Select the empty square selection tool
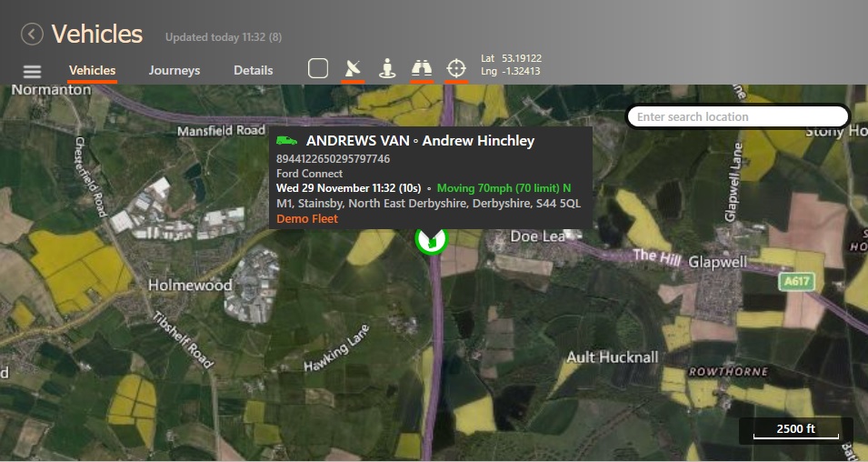The width and height of the screenshot is (868, 462). pyautogui.click(x=318, y=69)
